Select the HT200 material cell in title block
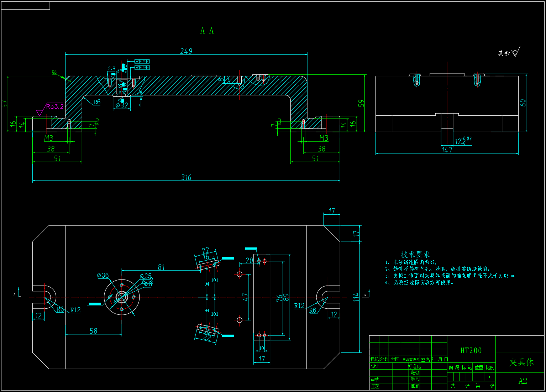 tap(471, 350)
